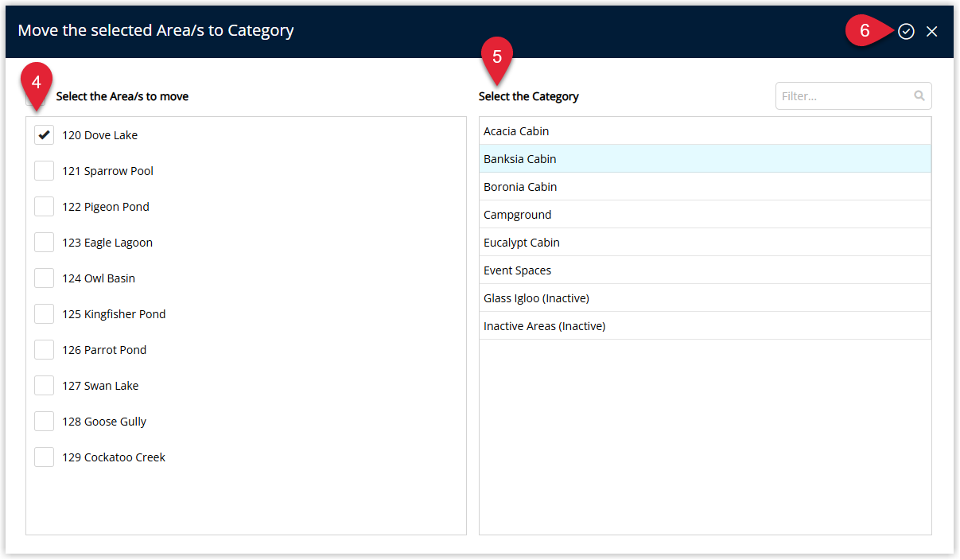Click the 126 Parrot Pond label

(x=104, y=350)
